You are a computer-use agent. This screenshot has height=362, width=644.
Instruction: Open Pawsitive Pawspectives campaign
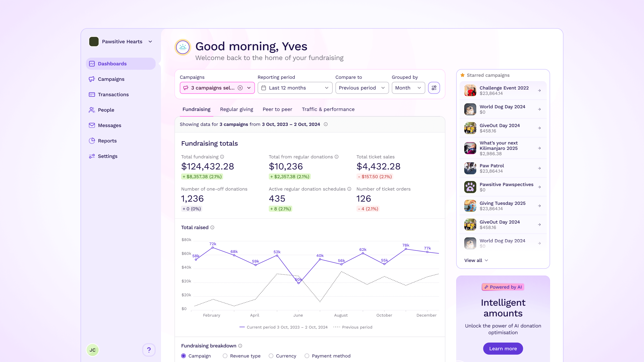(503, 187)
